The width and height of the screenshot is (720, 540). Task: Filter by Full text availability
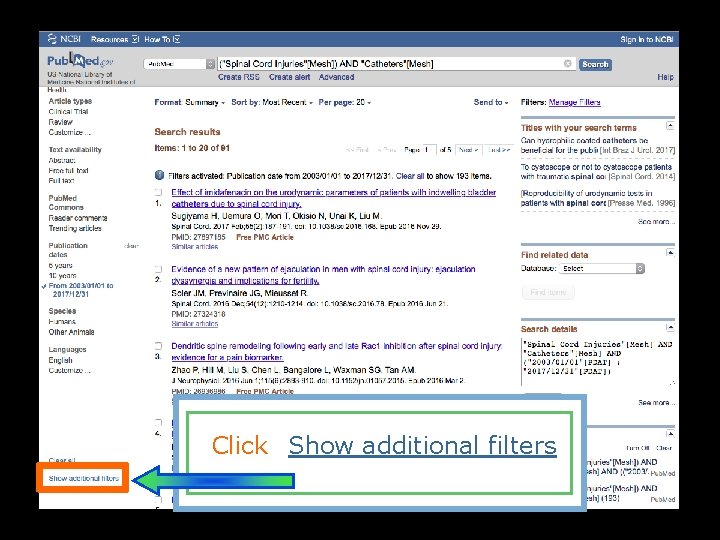(x=61, y=180)
